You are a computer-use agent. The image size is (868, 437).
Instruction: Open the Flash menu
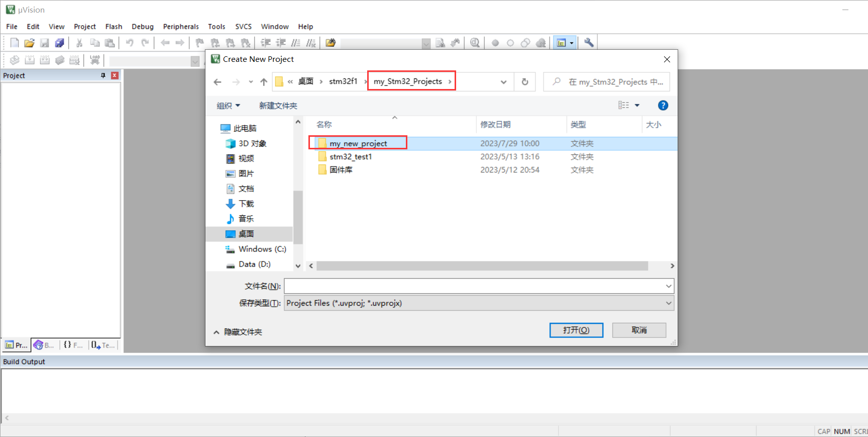(114, 27)
